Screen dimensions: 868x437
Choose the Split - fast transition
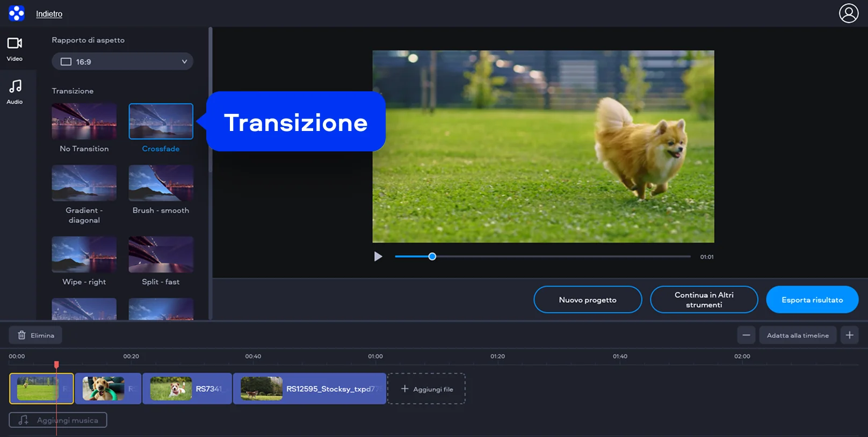coord(161,254)
